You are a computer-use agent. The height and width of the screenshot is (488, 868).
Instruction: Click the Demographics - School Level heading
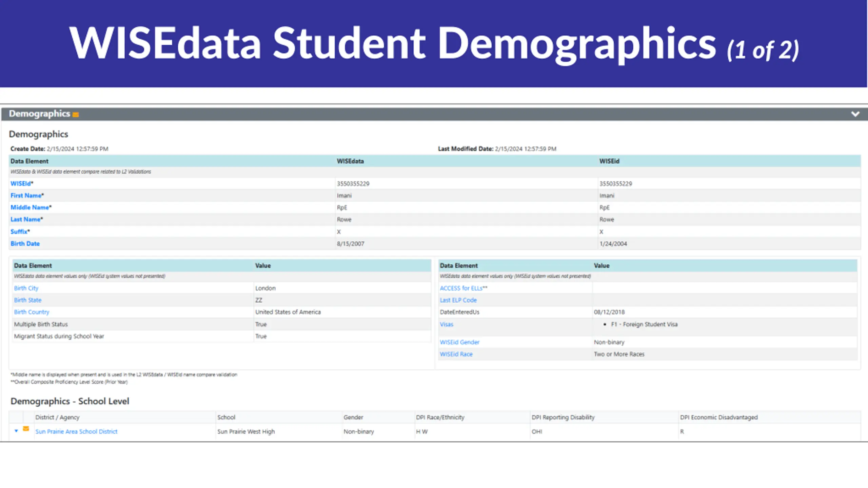pyautogui.click(x=70, y=401)
